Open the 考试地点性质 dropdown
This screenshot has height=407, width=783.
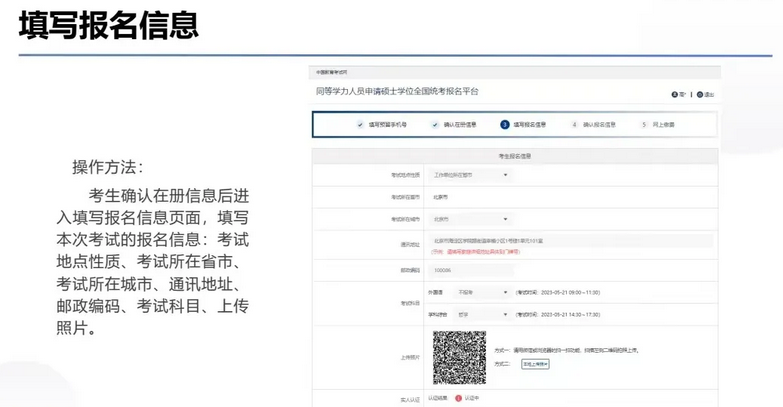469,175
